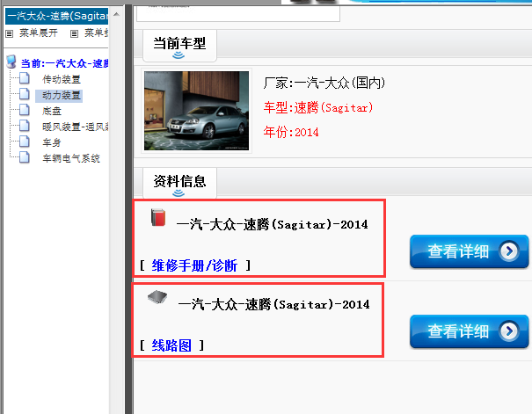Click the page icon next to 传动装置
532x414 pixels.
click(25, 78)
